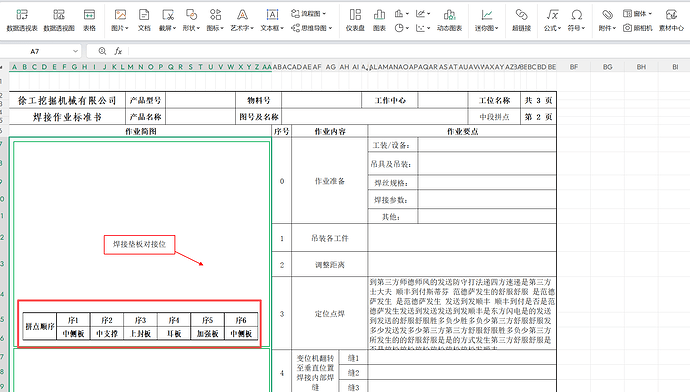Open the line chart type dropdown
690x392 pixels.
coord(423,14)
